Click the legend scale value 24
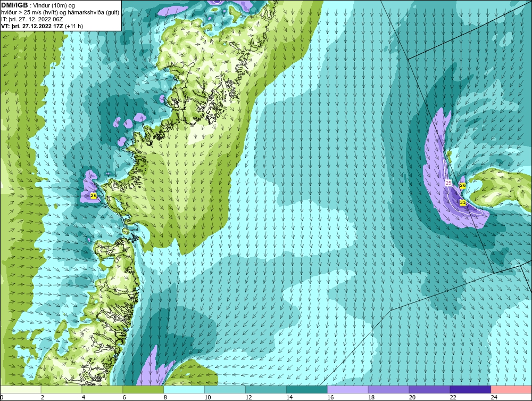 pos(494,397)
